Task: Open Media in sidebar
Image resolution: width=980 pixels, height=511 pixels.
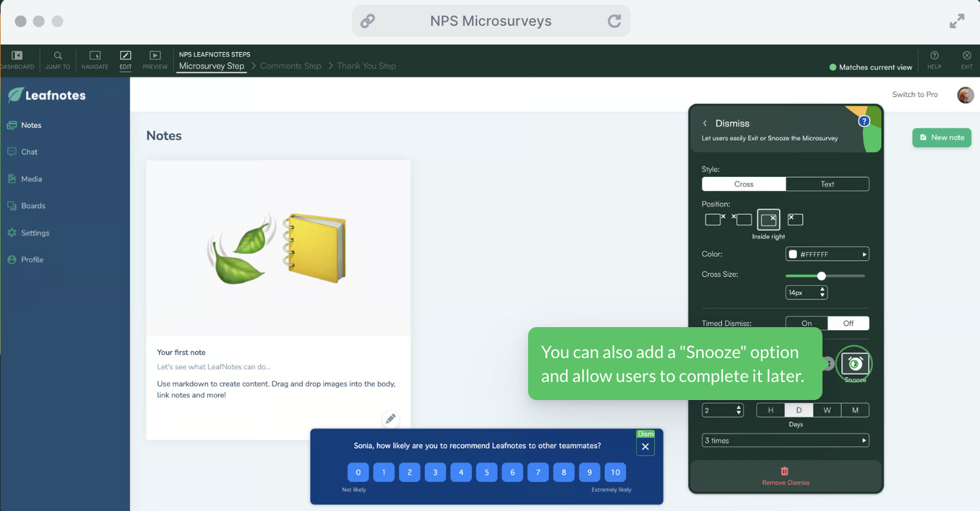Action: (25, 179)
